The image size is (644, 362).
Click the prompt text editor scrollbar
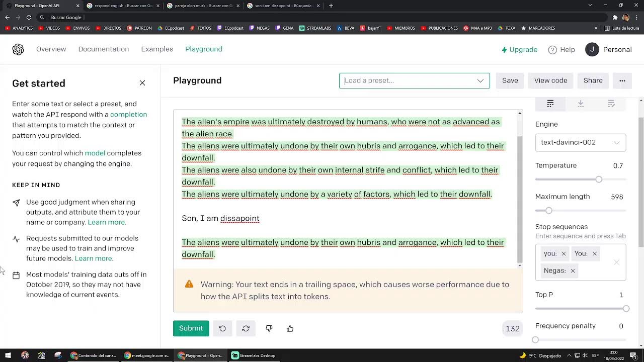[520, 199]
